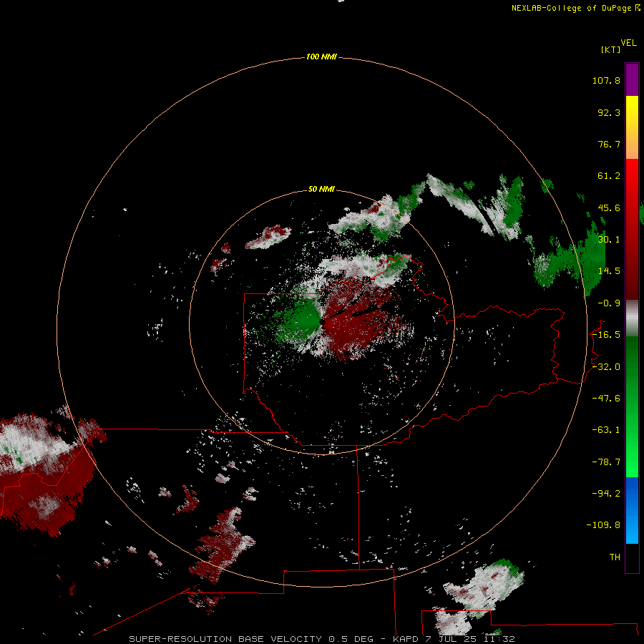The height and width of the screenshot is (644, 644).
Task: Click the -16.5 legend value
Action: (606, 335)
